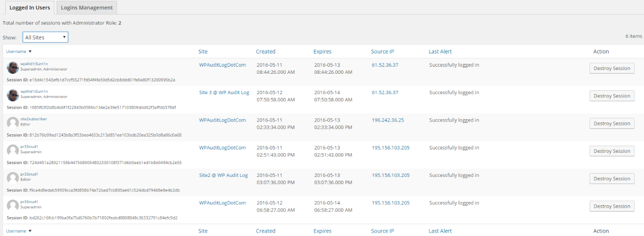Open the Site2 @ WP Audit Log link

pyautogui.click(x=223, y=175)
